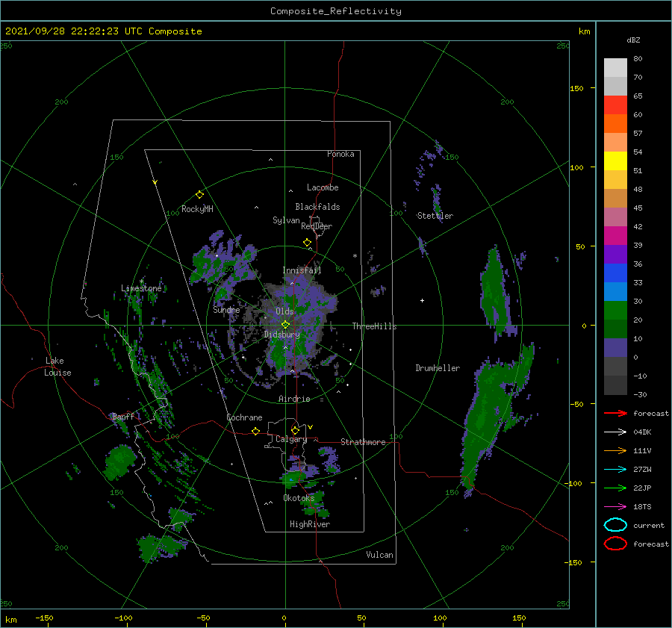Pick the bright yellow 54 dBZ swatch
The height and width of the screenshot is (628, 672).
pyautogui.click(x=615, y=161)
